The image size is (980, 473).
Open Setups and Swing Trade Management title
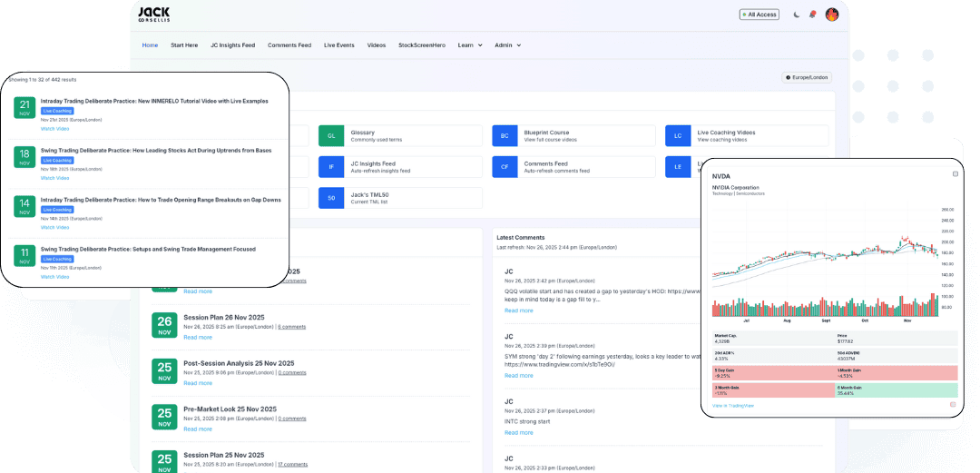coord(148,249)
